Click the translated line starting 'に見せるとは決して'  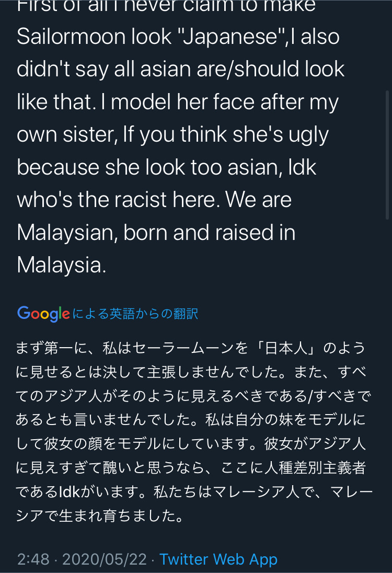pyautogui.click(x=191, y=372)
